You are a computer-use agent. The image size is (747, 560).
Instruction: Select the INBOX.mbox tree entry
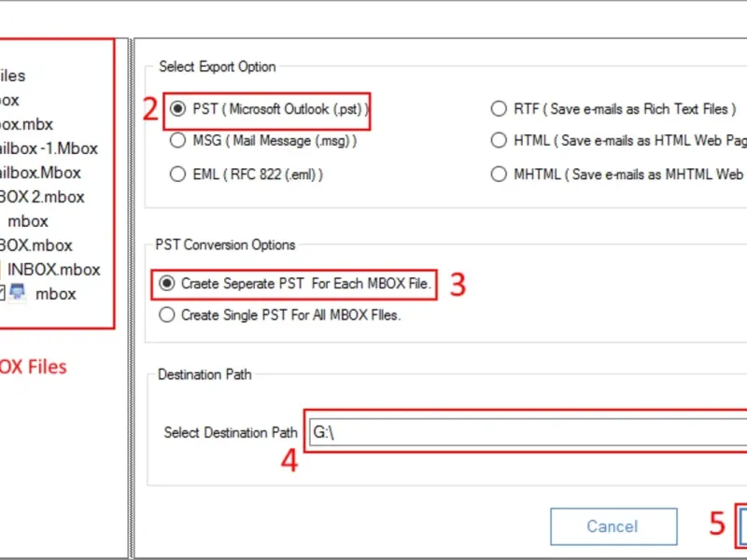(x=53, y=270)
